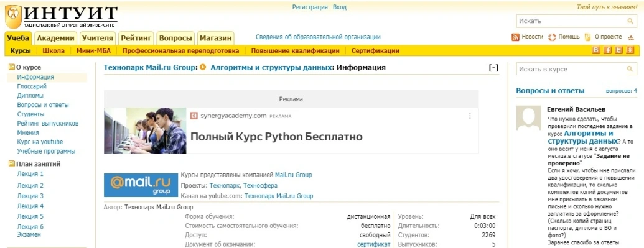Click the Mail.ru Group logo image
Screen dimensions: 644x248
tap(141, 185)
